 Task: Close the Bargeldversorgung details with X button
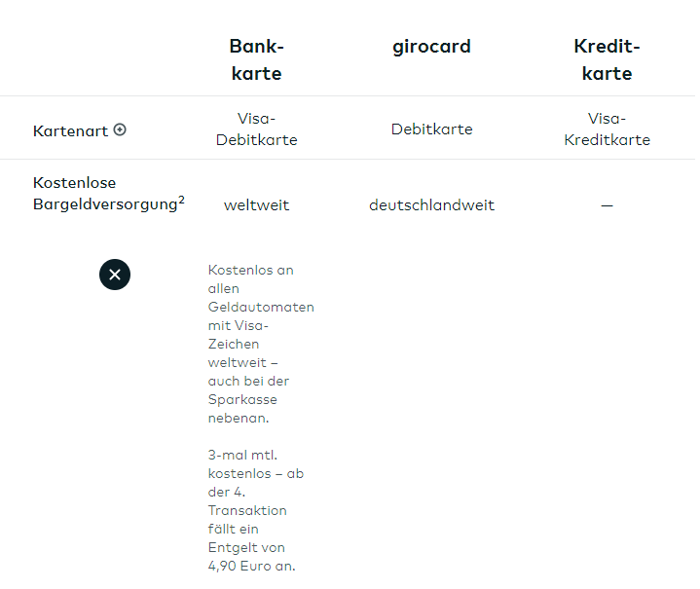coord(115,275)
